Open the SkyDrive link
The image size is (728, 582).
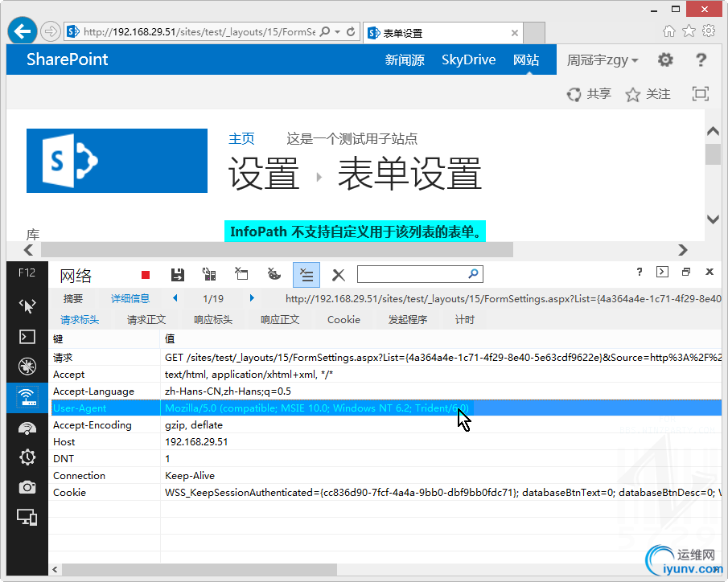pyautogui.click(x=468, y=59)
